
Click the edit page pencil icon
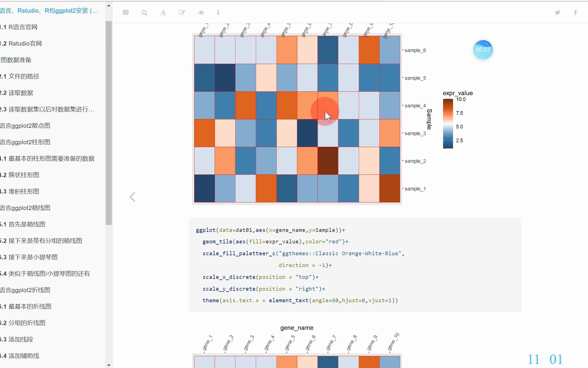tap(182, 12)
